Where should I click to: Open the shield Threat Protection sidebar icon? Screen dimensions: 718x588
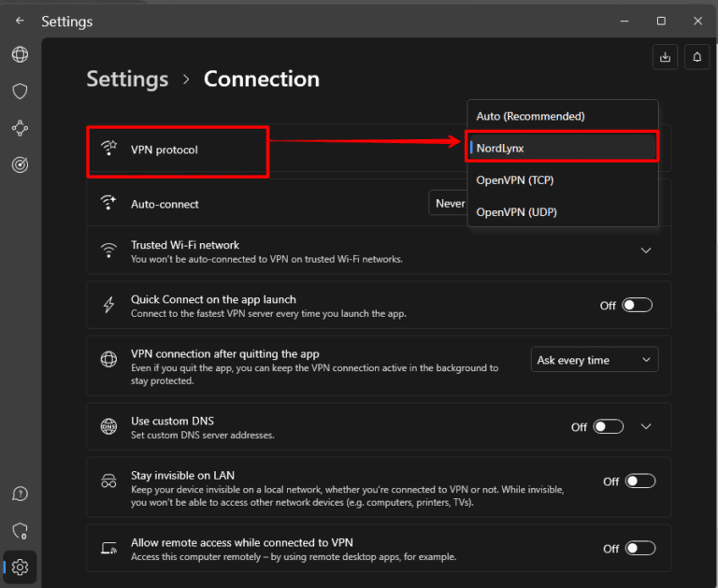tap(20, 92)
